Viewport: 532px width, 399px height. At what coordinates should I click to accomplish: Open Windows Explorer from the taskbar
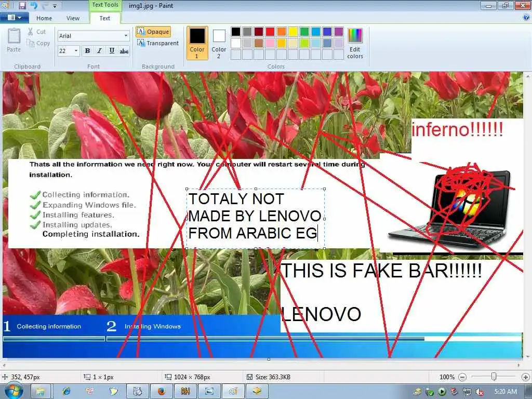coord(41,392)
